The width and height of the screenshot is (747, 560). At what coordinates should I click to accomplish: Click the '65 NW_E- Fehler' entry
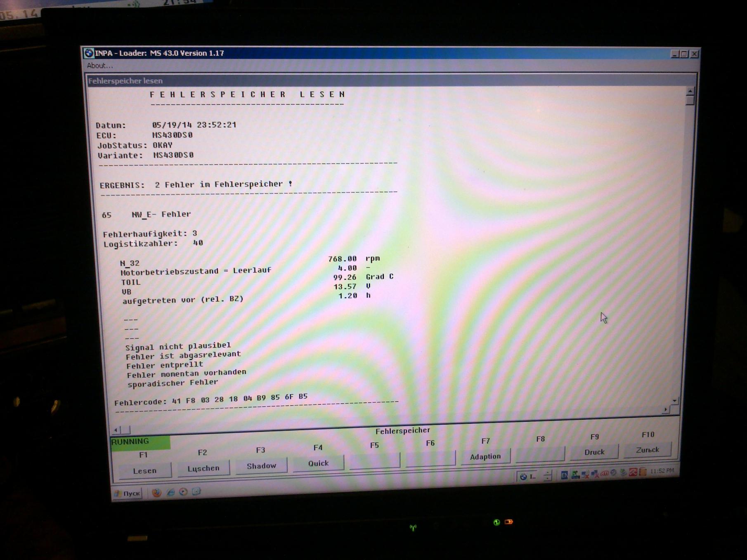[147, 215]
